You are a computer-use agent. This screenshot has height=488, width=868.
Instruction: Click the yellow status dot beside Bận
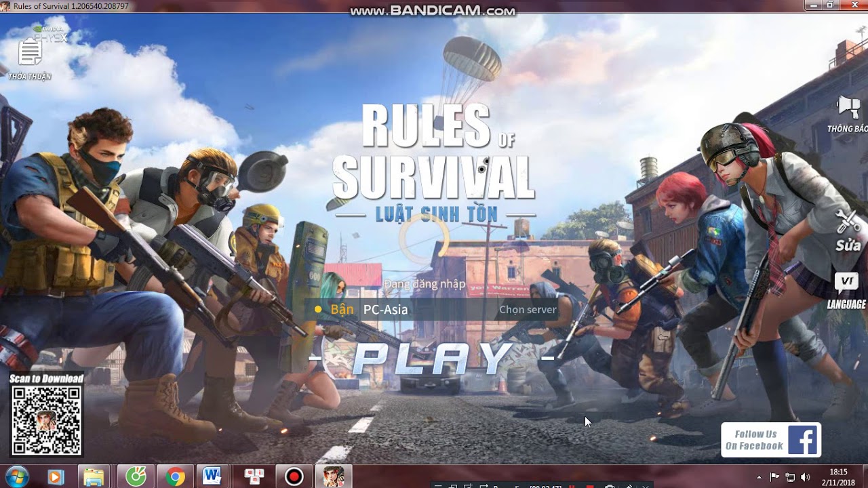317,310
